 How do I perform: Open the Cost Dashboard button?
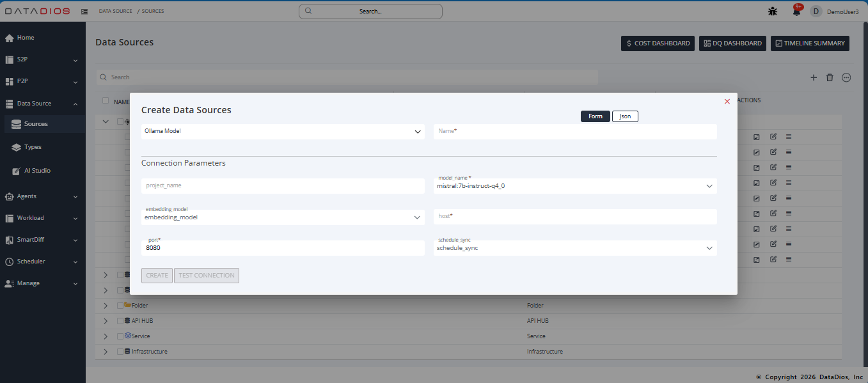(658, 43)
